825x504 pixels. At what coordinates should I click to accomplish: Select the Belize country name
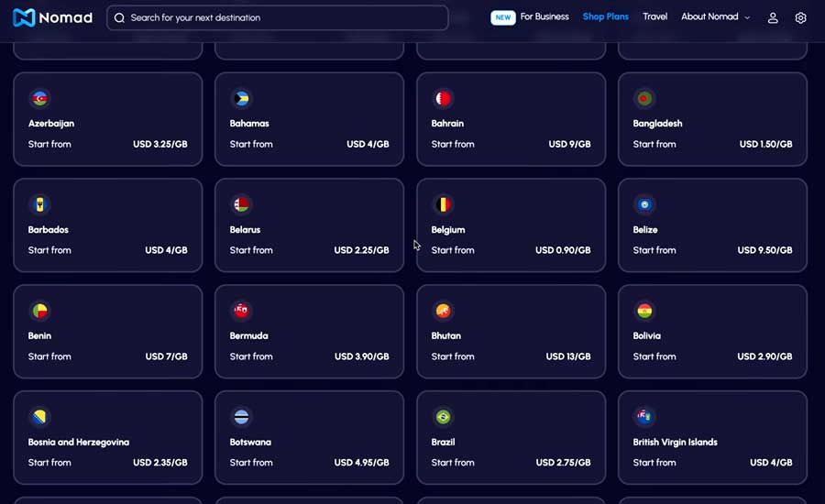pyautogui.click(x=645, y=230)
